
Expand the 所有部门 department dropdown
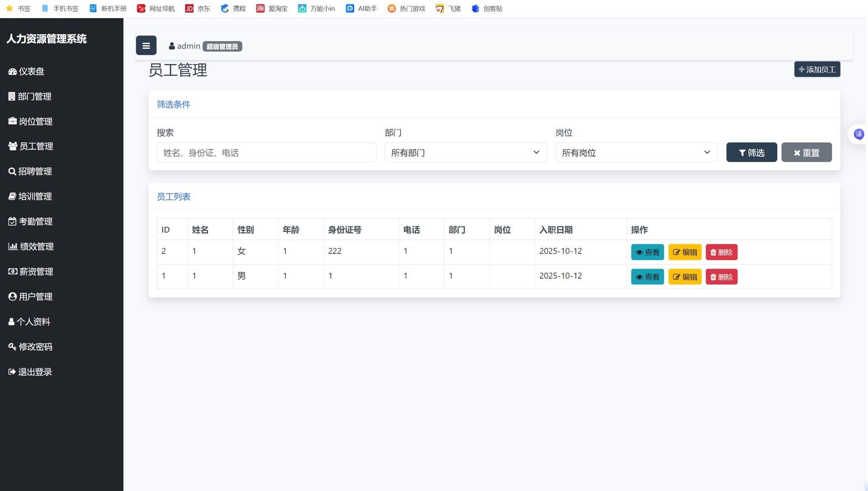(x=466, y=153)
